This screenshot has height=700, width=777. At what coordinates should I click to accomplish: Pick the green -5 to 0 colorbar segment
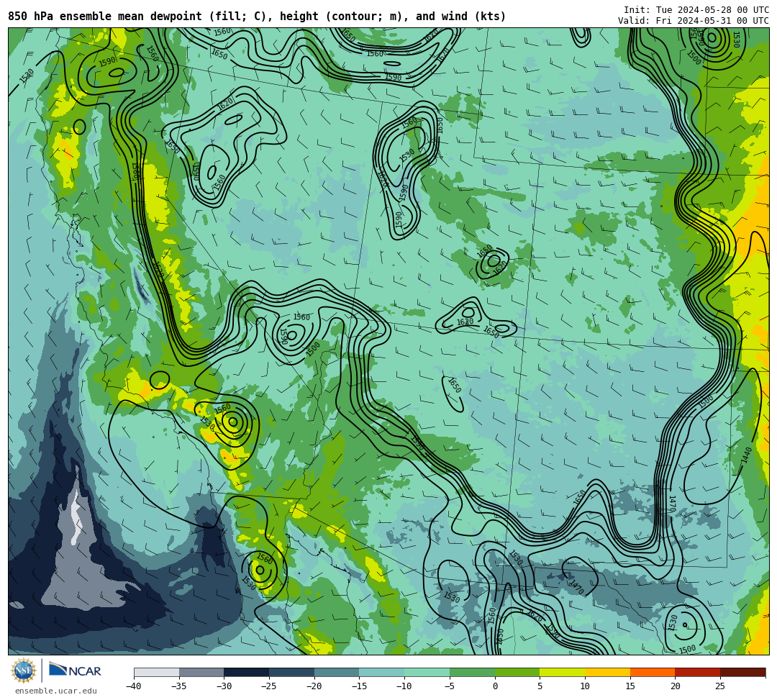click(x=472, y=672)
